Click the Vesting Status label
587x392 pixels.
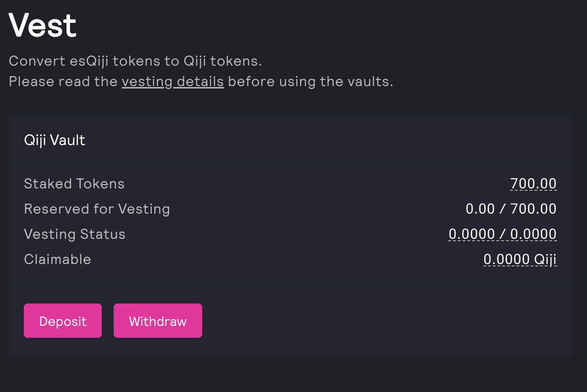click(x=75, y=234)
